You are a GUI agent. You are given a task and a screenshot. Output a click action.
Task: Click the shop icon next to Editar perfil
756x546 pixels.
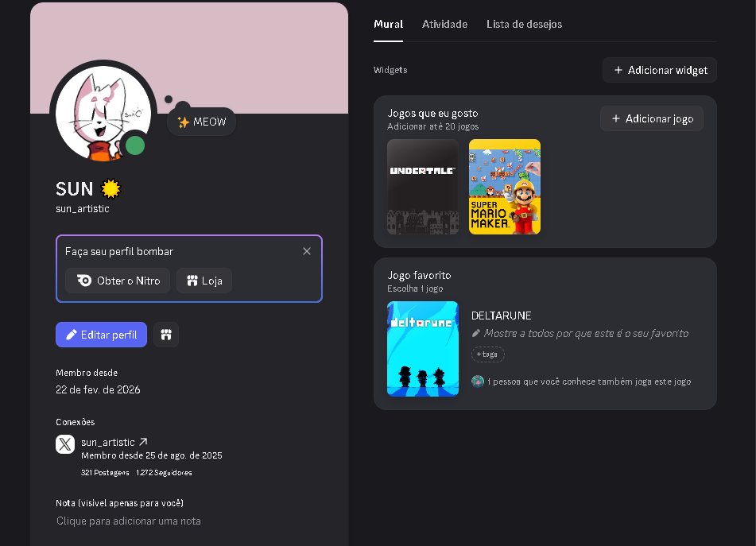click(166, 335)
